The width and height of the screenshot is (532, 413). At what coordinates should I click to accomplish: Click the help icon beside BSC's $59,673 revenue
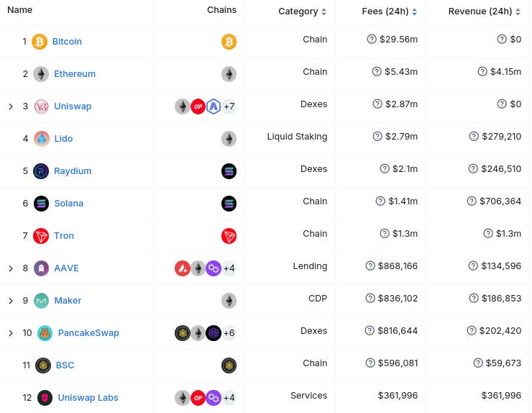tap(478, 363)
